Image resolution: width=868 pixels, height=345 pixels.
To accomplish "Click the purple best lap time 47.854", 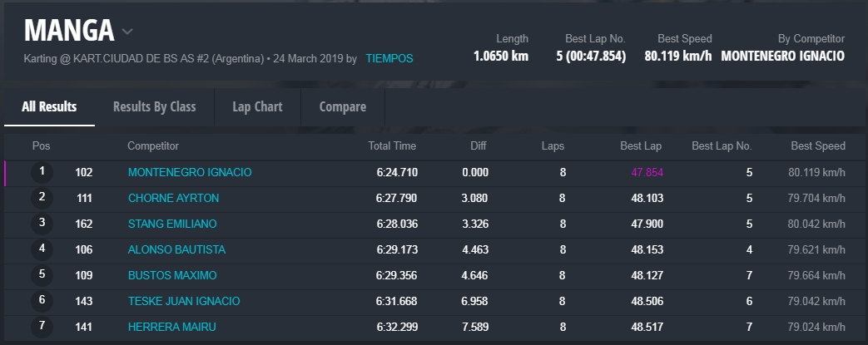I will pos(647,173).
